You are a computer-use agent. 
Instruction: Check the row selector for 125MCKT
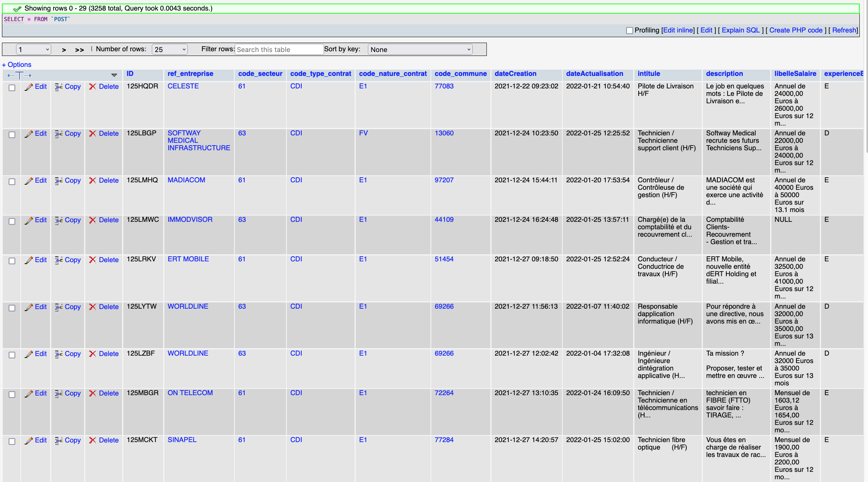[x=12, y=441]
